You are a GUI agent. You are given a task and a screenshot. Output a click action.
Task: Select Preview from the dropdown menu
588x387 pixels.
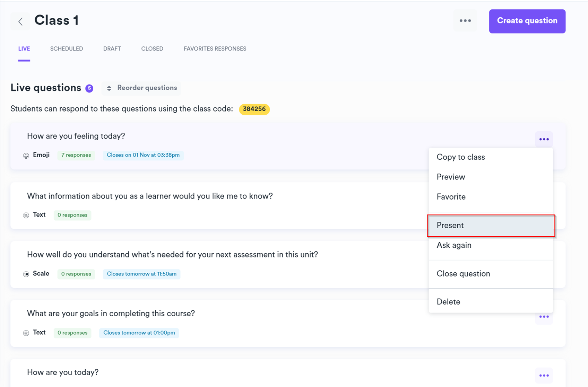[x=451, y=177]
